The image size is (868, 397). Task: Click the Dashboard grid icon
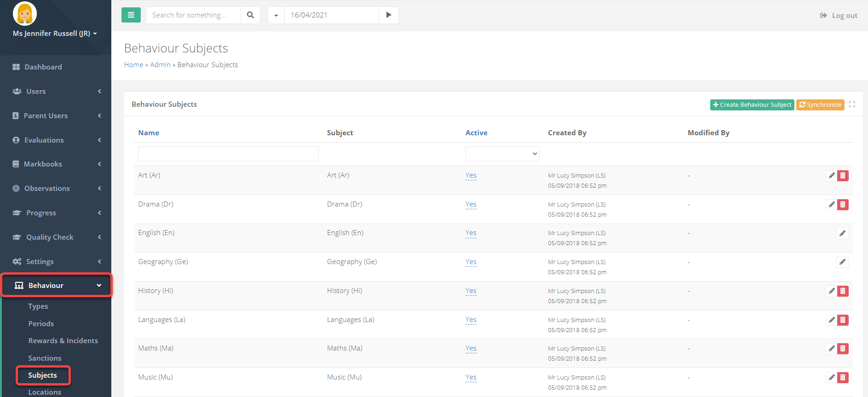[16, 67]
